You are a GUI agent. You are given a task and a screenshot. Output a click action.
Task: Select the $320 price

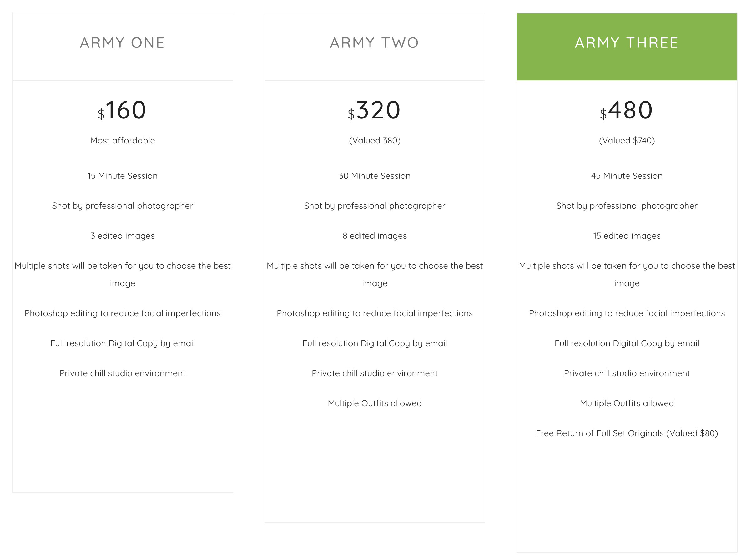click(374, 110)
